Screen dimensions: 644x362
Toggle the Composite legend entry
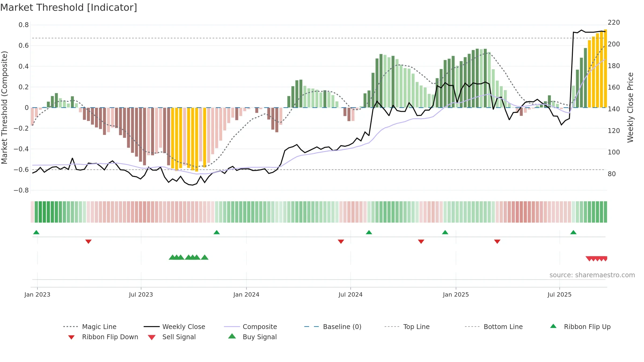point(250,327)
